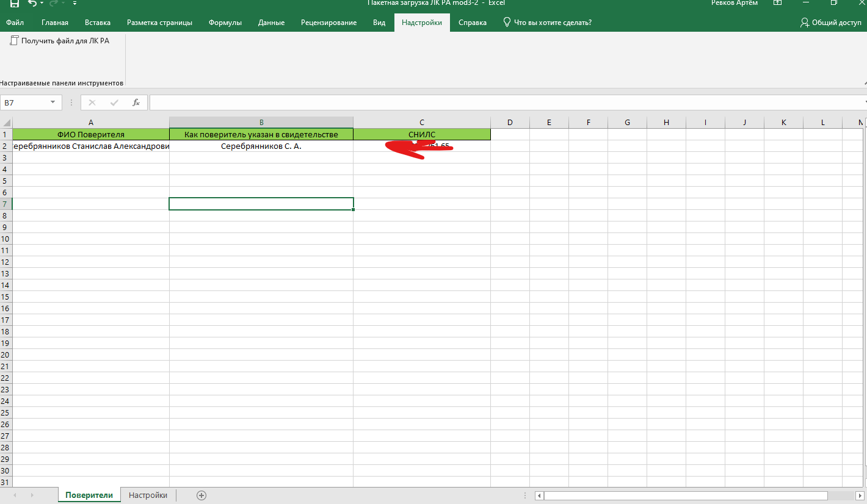Expand Customize Quick Access Toolbar menu
This screenshot has width=867, height=504.
tap(74, 4)
